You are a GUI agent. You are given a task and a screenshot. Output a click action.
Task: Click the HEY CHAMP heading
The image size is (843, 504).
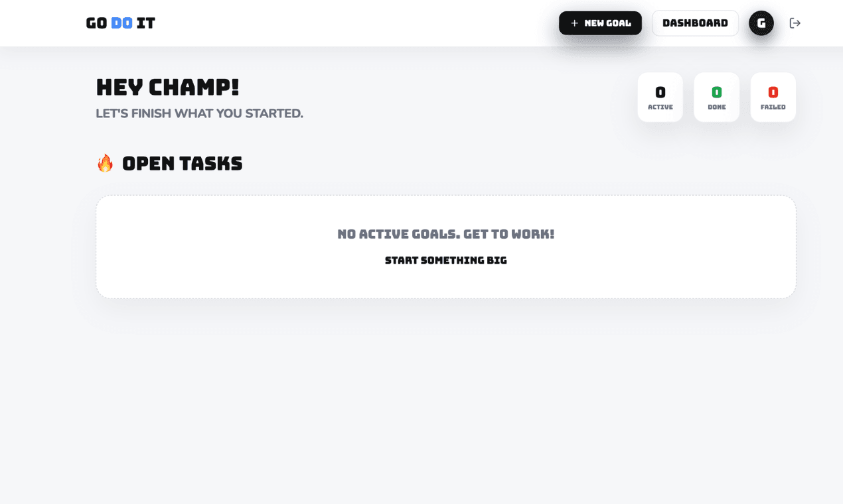tap(167, 87)
